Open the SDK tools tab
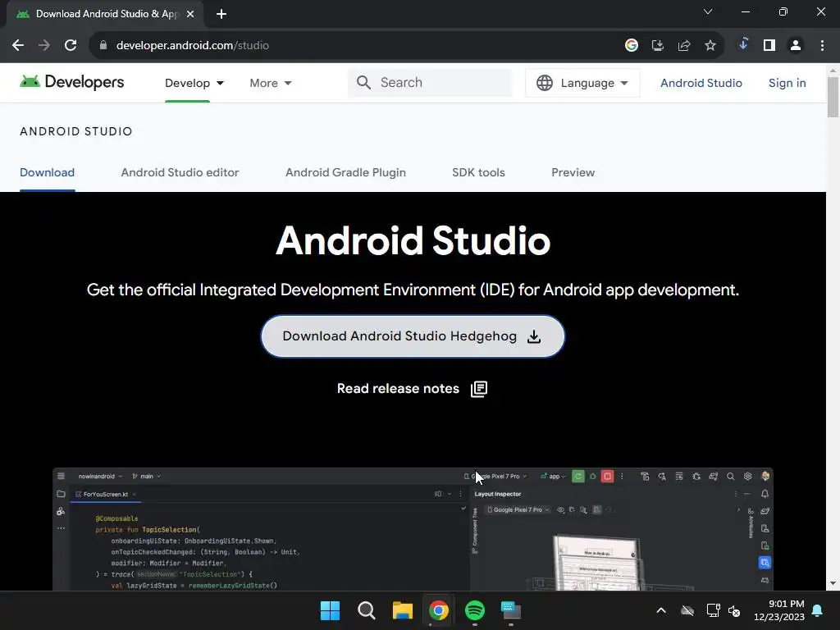The image size is (840, 630). point(478,172)
